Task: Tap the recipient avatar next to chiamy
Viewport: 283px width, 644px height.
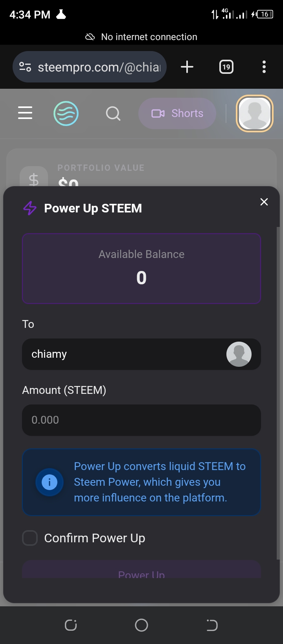Action: [239, 354]
